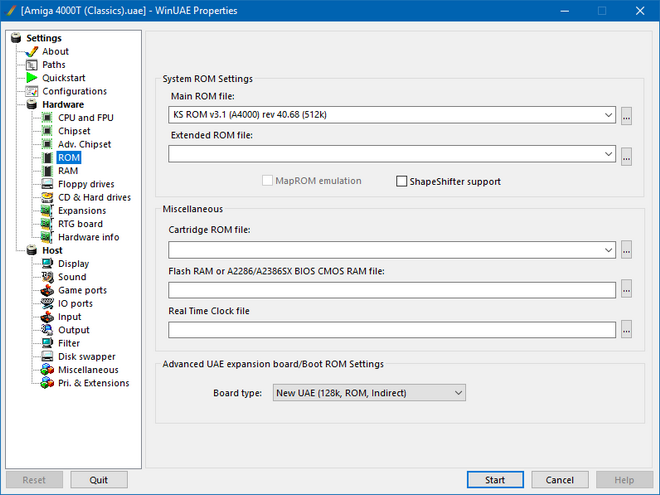This screenshot has height=495, width=660.
Task: Select the Display monitor icon
Action: 48,264
